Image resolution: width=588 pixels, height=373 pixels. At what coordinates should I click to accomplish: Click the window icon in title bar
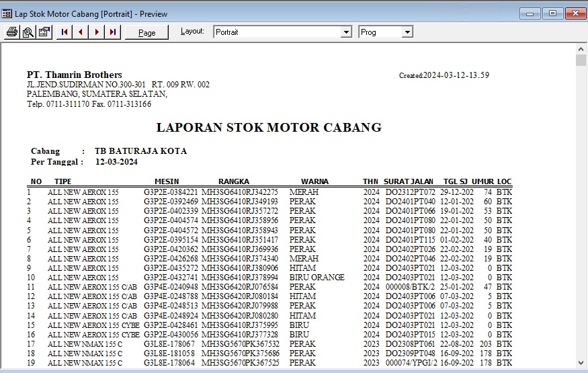tap(7, 13)
